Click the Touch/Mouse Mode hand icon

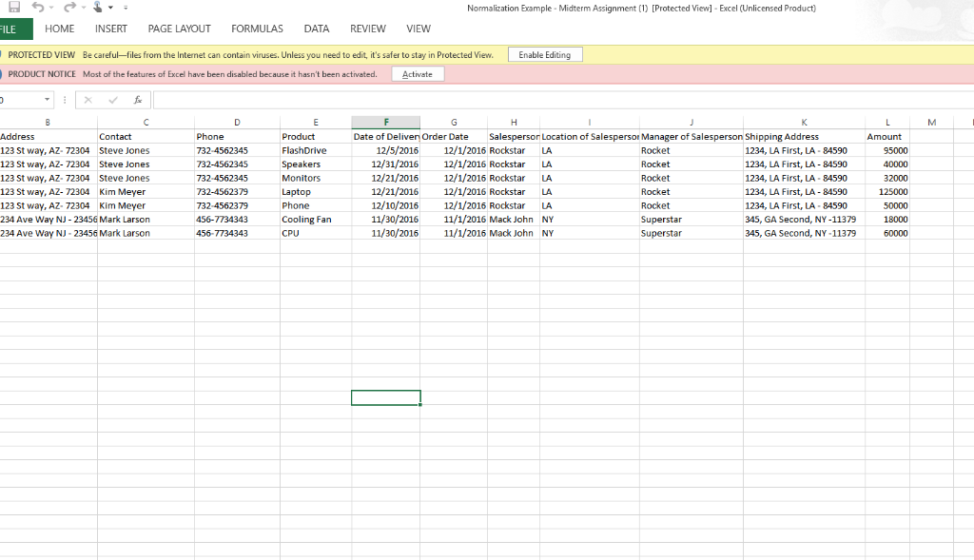tap(98, 8)
